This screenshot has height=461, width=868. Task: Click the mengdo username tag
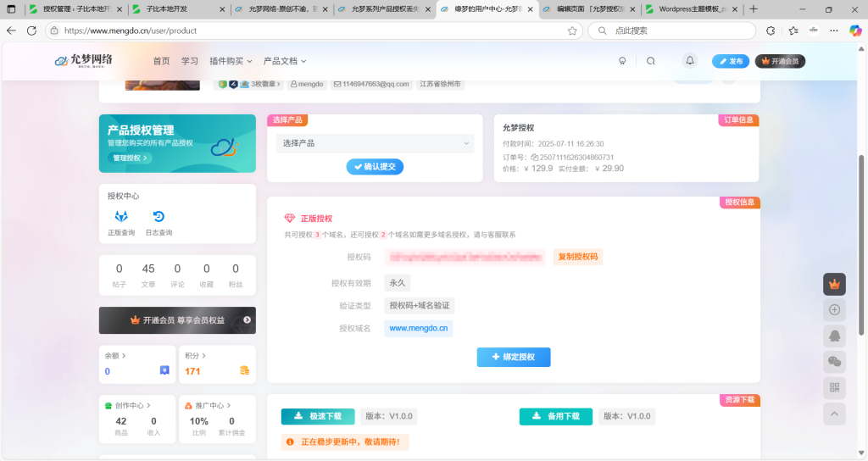point(307,84)
